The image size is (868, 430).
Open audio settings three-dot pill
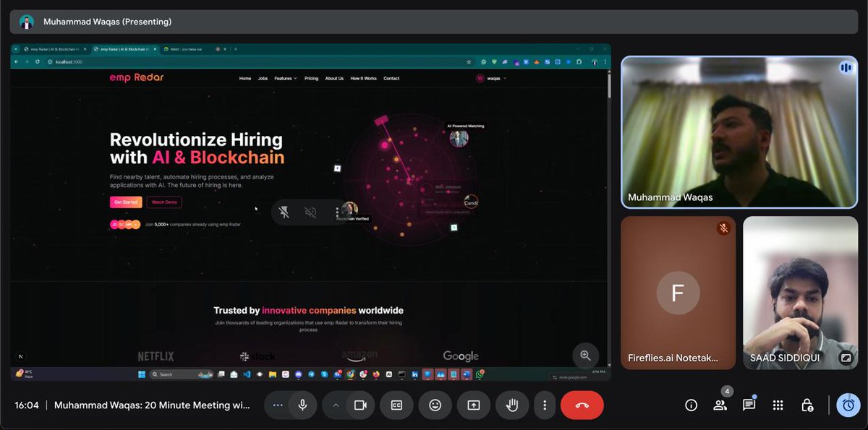[x=277, y=405]
